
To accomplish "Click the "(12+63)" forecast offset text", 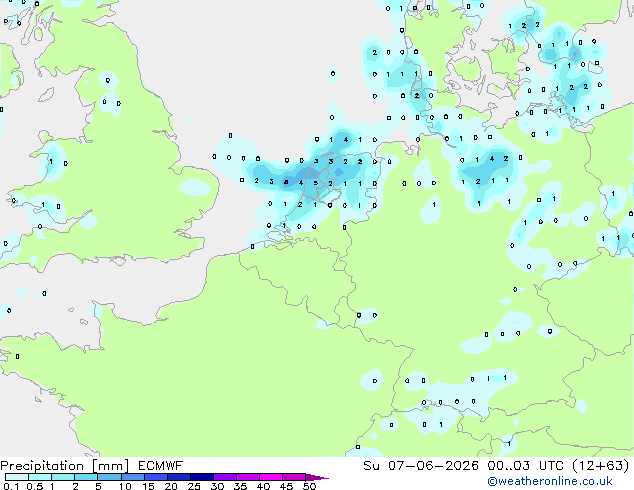I will click(x=601, y=466).
